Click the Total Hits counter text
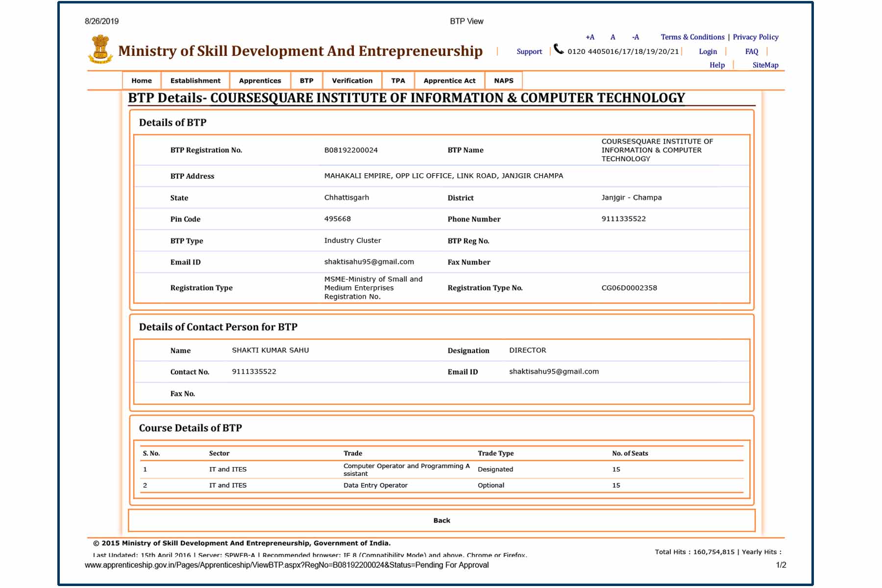 [695, 552]
